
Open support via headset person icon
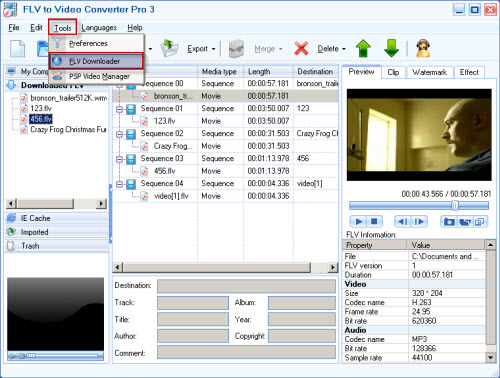coord(423,49)
